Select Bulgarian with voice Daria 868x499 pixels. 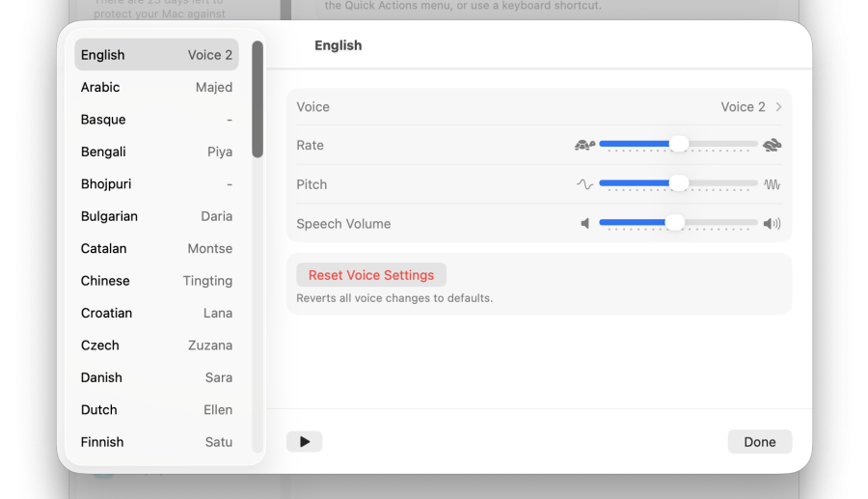[x=156, y=216]
